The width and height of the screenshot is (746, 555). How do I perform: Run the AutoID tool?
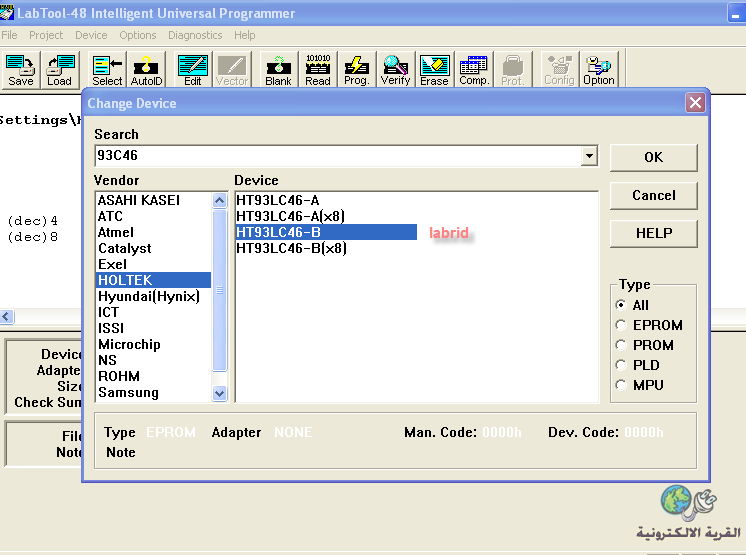tap(147, 69)
